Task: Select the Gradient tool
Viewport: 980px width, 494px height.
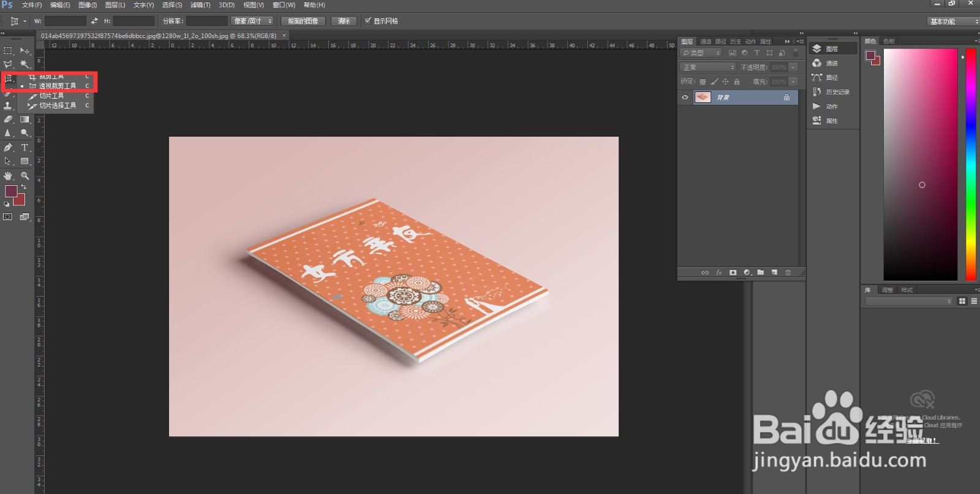Action: 24,120
